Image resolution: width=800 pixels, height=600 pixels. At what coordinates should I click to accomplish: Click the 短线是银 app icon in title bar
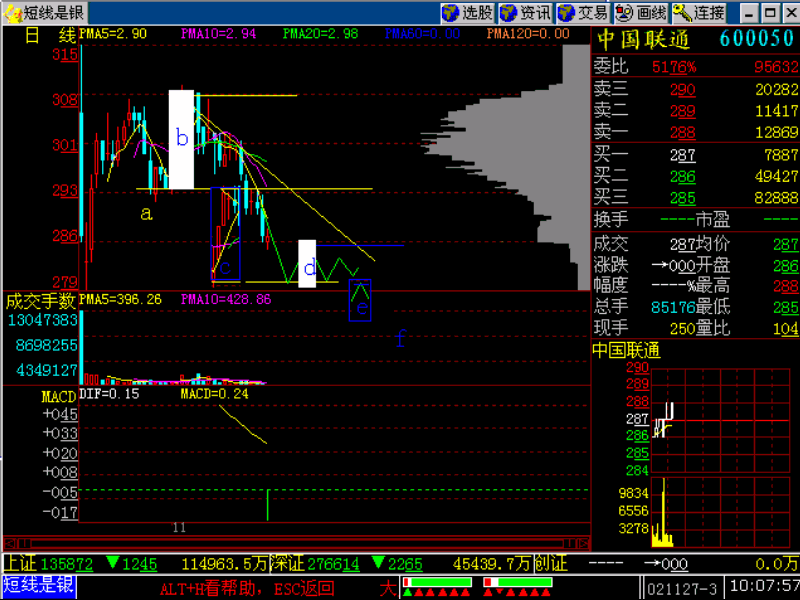13,13
